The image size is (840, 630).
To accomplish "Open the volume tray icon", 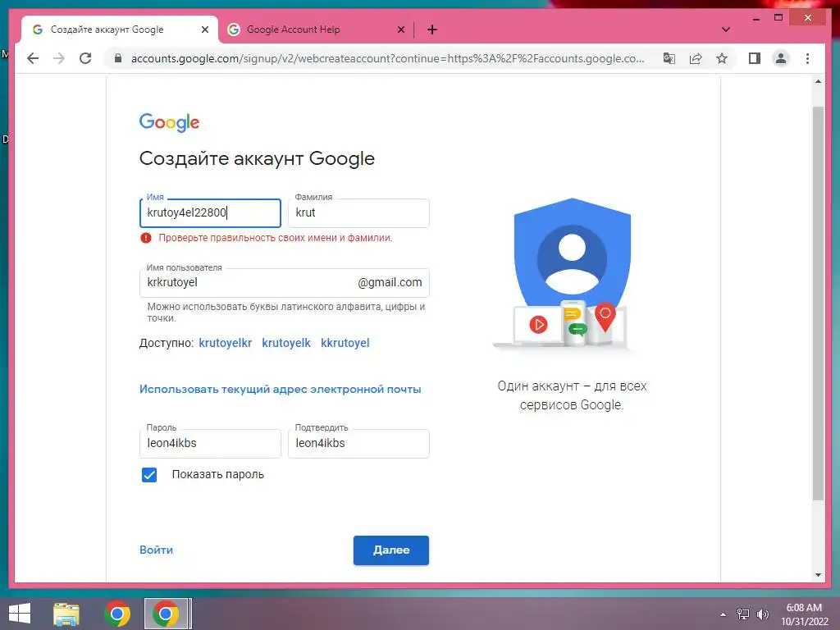I will pos(762,614).
